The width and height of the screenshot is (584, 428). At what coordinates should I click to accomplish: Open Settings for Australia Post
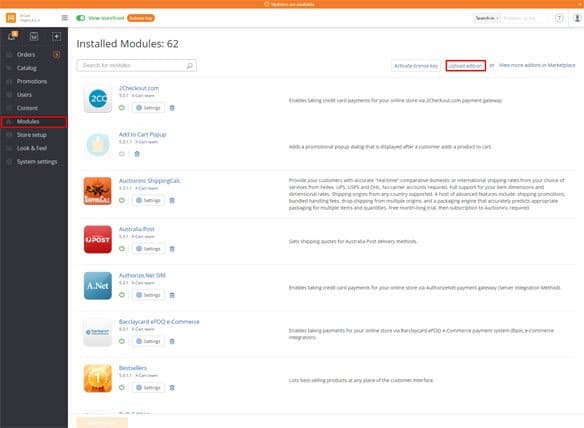148,249
